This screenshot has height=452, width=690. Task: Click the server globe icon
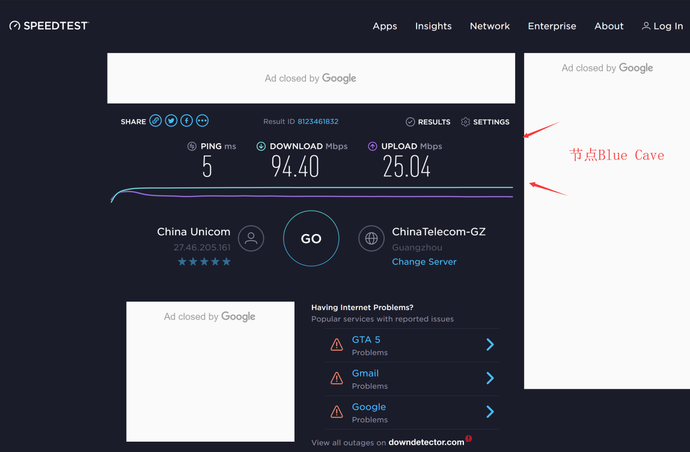coord(372,238)
